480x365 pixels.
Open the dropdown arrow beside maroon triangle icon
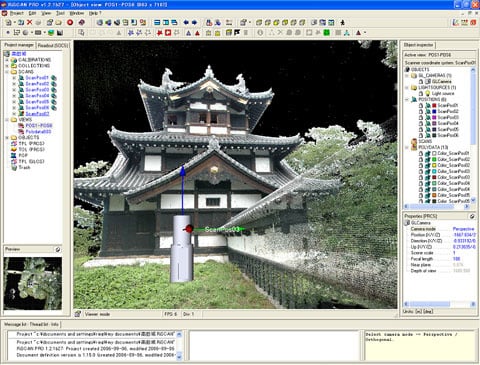point(365,33)
